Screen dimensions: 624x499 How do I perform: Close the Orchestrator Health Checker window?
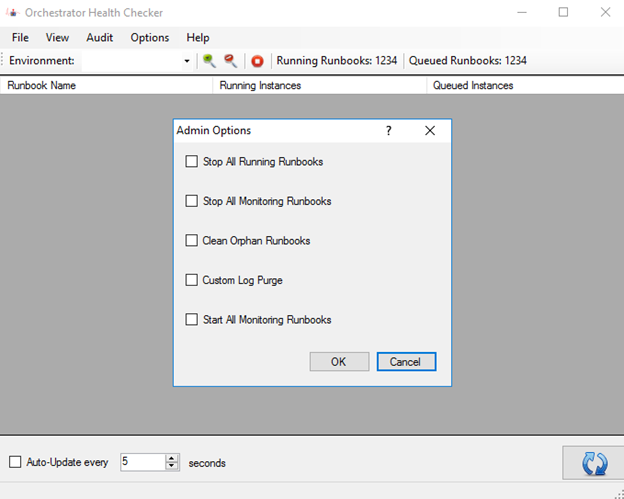pyautogui.click(x=605, y=12)
